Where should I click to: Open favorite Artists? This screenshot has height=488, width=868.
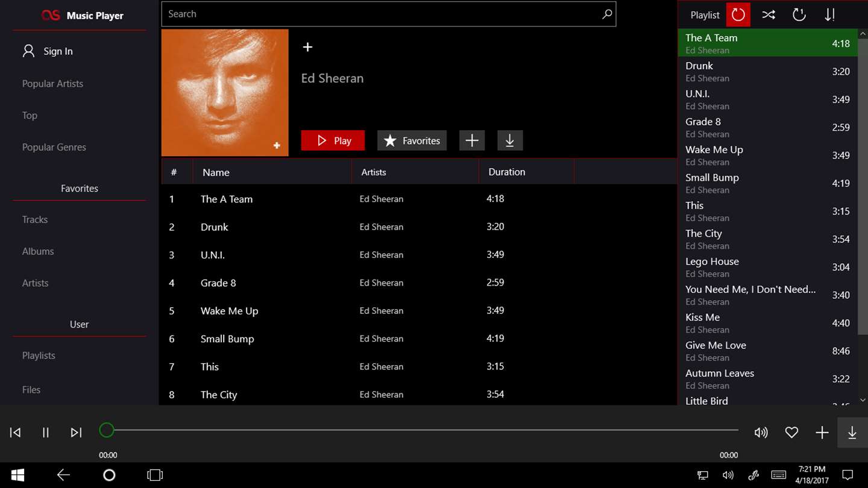tap(35, 283)
